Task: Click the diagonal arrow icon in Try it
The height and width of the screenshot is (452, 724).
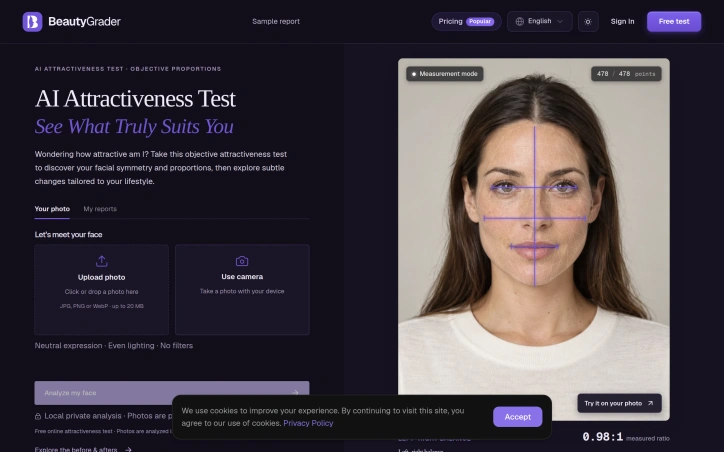Action: tap(650, 403)
